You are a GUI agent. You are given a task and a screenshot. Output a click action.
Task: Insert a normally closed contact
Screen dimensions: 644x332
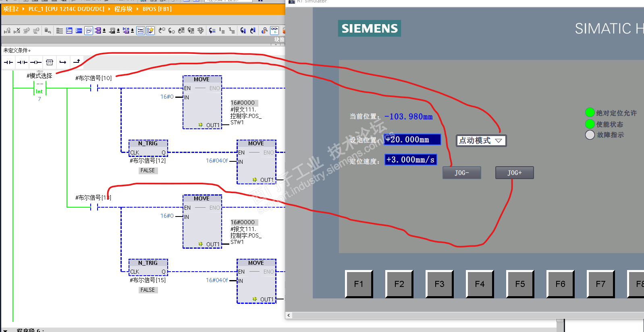22,62
